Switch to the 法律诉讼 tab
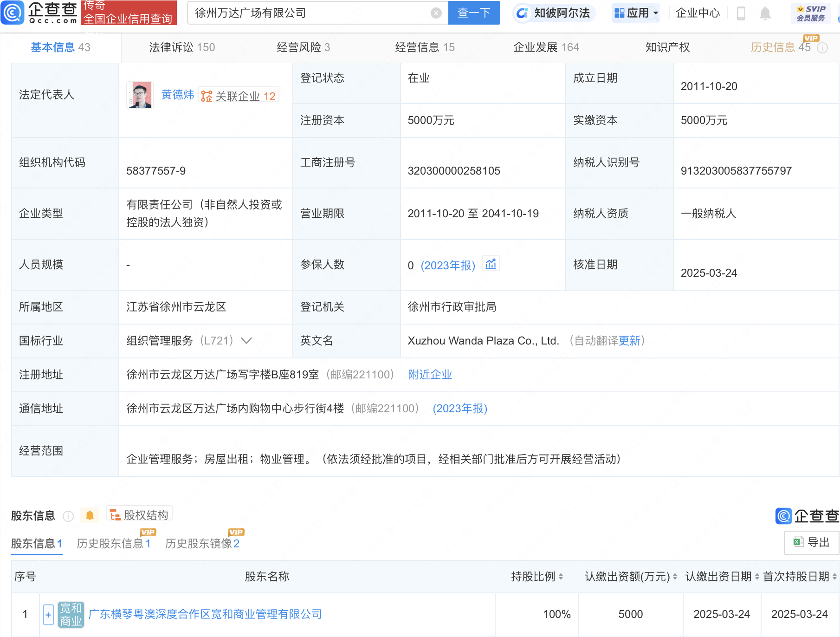This screenshot has width=840, height=637. tap(181, 47)
